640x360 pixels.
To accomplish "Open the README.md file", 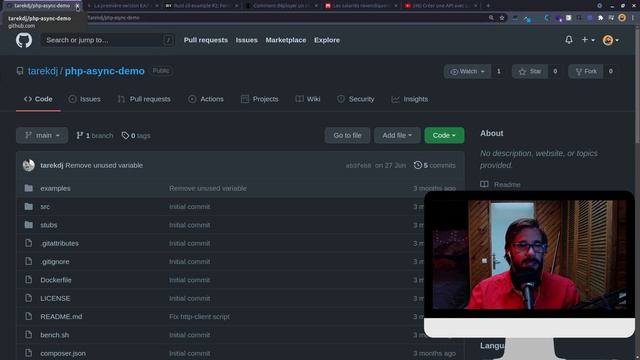I will tap(61, 316).
